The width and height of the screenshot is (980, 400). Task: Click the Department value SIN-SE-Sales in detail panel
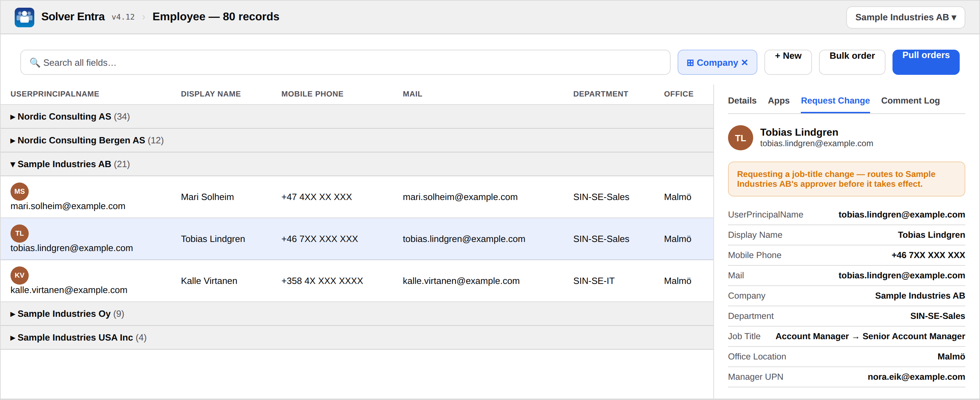click(937, 316)
